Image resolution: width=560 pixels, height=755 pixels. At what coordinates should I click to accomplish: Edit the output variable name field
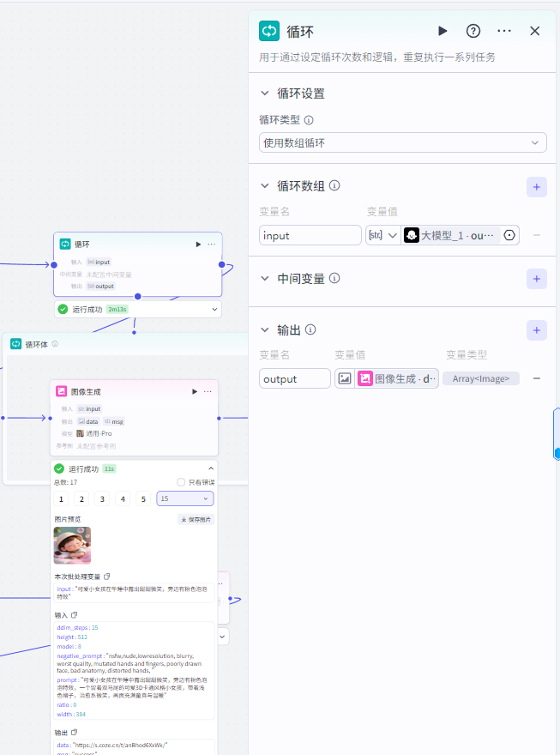coord(295,378)
